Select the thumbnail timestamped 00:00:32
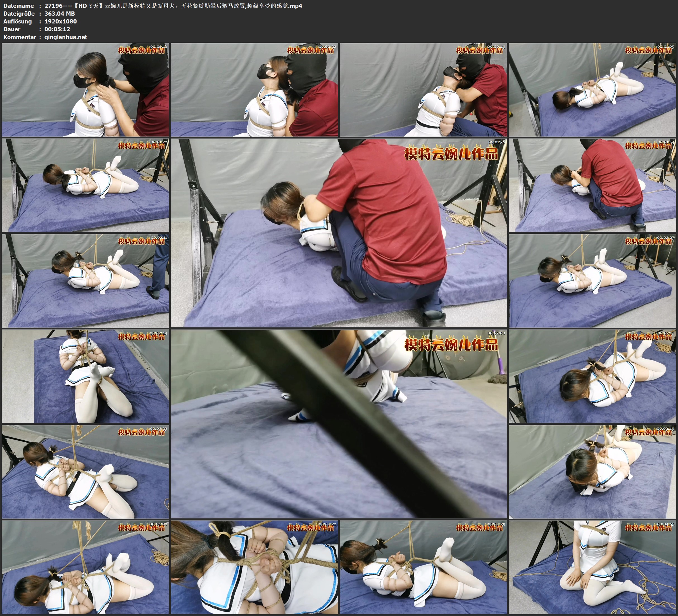 (x=254, y=90)
